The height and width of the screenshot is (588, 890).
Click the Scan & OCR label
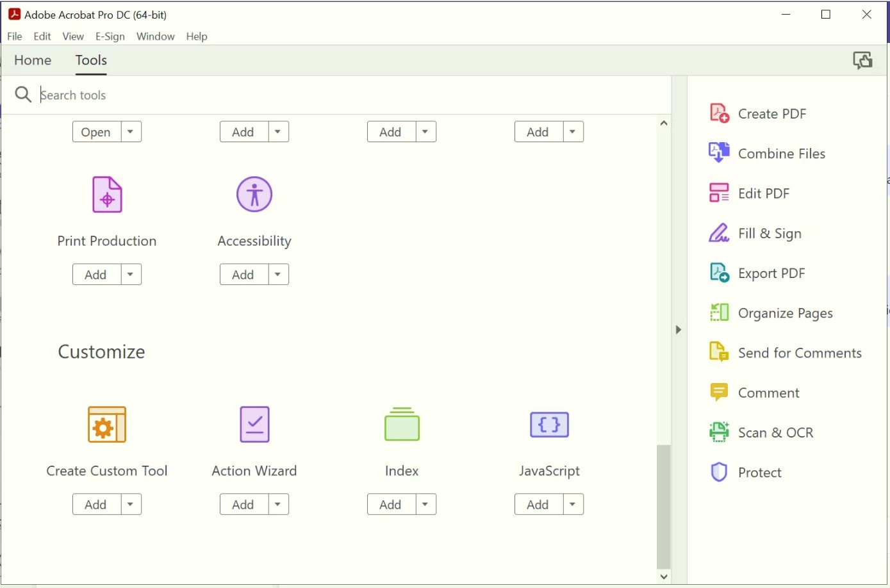(x=775, y=432)
